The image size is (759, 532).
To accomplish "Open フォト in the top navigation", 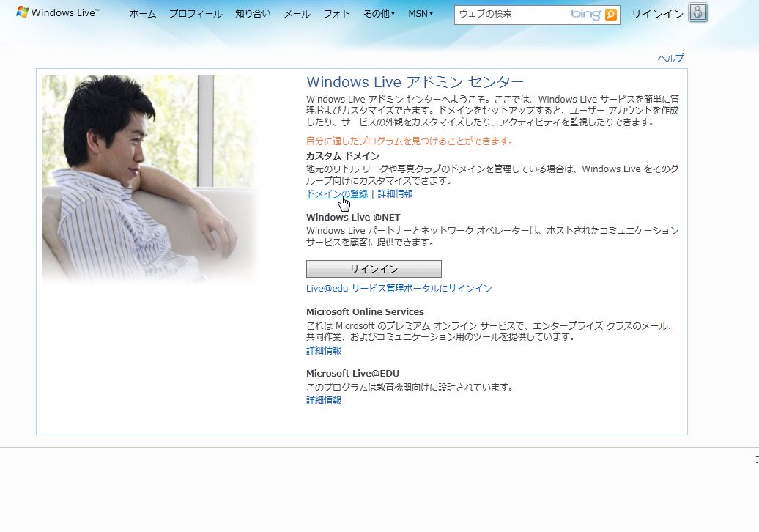I will click(x=337, y=14).
